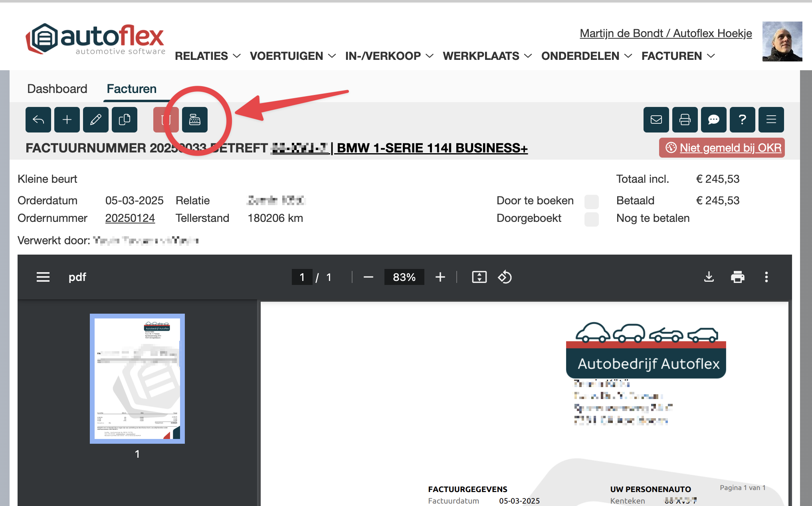The image size is (812, 506).
Task: Toggle the Doorgeboekt checkbox
Action: [x=591, y=219]
